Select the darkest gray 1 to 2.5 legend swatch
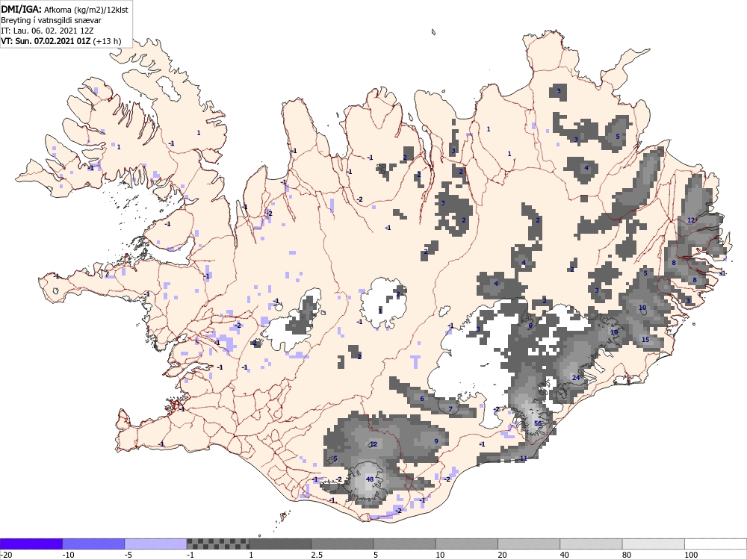The image size is (747, 560). coord(280,544)
